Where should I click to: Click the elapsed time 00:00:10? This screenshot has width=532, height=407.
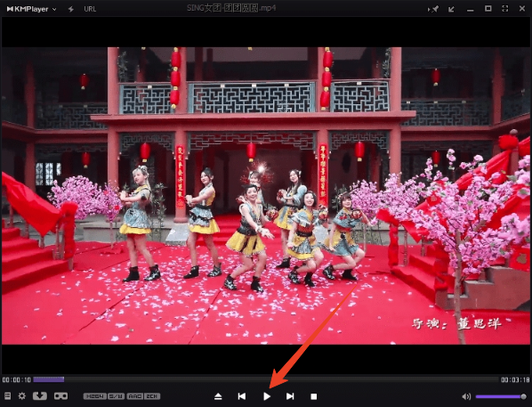17,379
